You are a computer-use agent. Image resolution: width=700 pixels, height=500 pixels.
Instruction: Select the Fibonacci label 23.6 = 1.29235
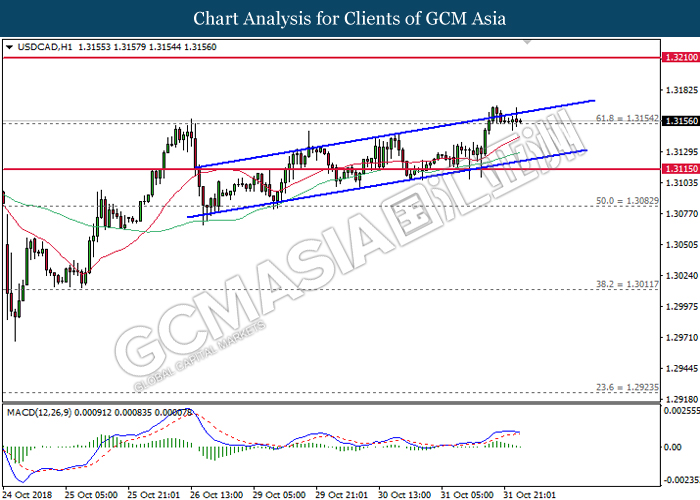[627, 387]
